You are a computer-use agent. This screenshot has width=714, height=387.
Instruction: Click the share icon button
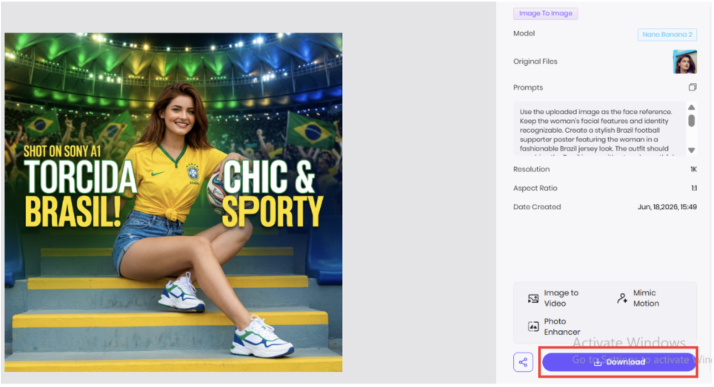pos(523,362)
